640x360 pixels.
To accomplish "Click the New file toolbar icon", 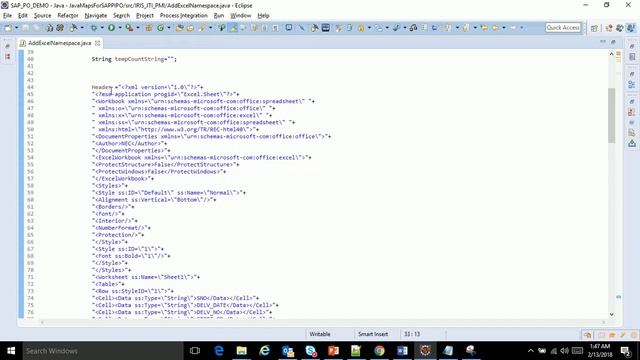I will tap(8, 28).
